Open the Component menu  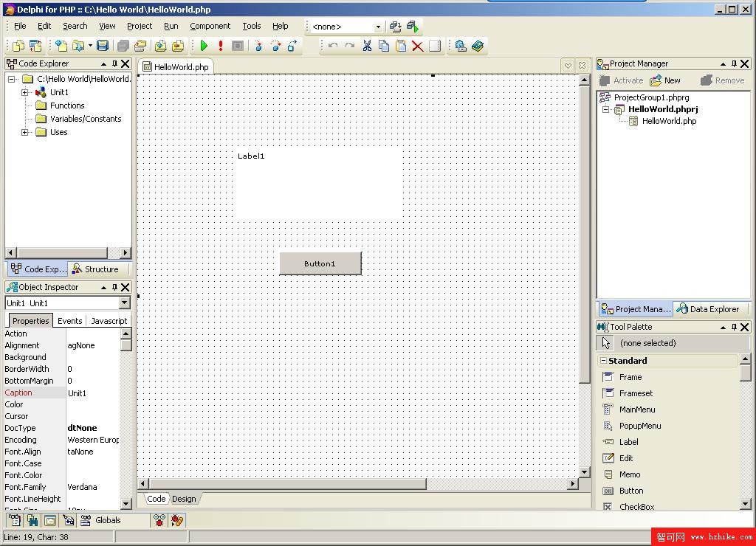pyautogui.click(x=210, y=26)
